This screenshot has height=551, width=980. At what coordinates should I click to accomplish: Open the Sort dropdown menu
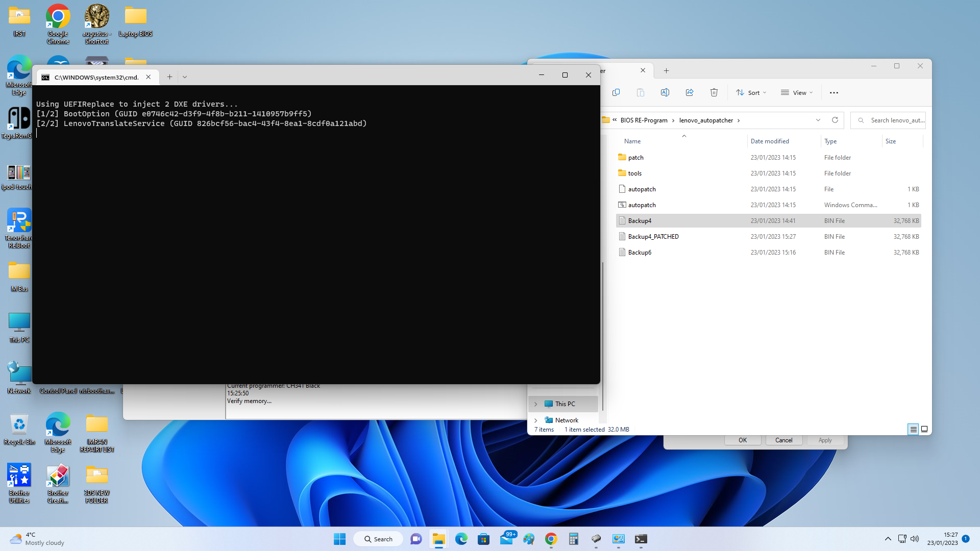tap(751, 93)
